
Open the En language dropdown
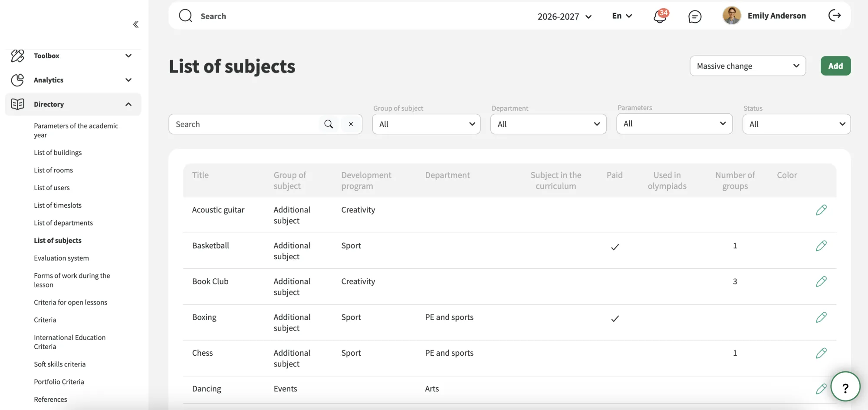coord(622,16)
